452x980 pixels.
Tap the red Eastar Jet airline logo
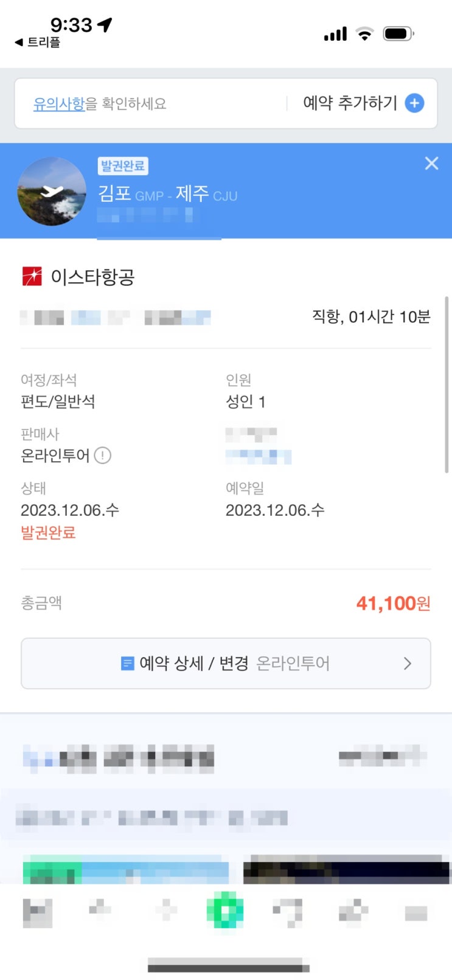[x=32, y=277]
